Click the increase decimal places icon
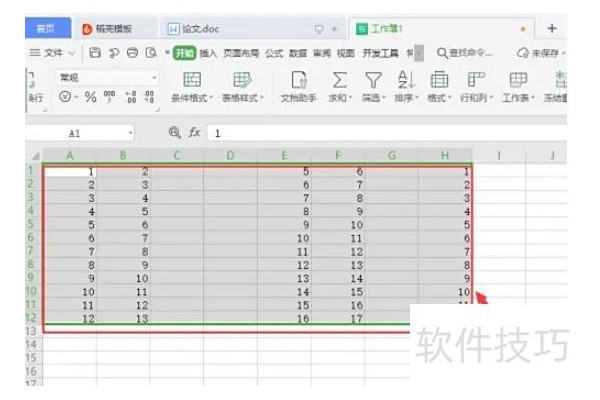The width and height of the screenshot is (600, 400). (131, 96)
